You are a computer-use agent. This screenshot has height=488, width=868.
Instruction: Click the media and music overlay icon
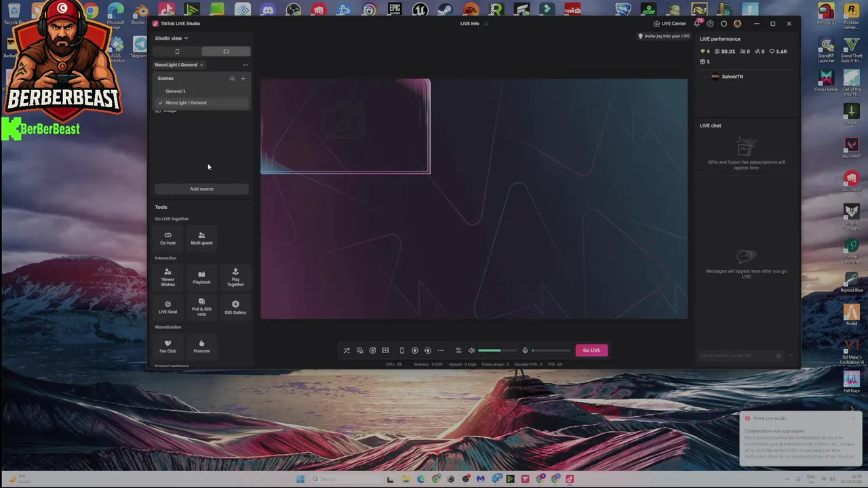point(359,350)
